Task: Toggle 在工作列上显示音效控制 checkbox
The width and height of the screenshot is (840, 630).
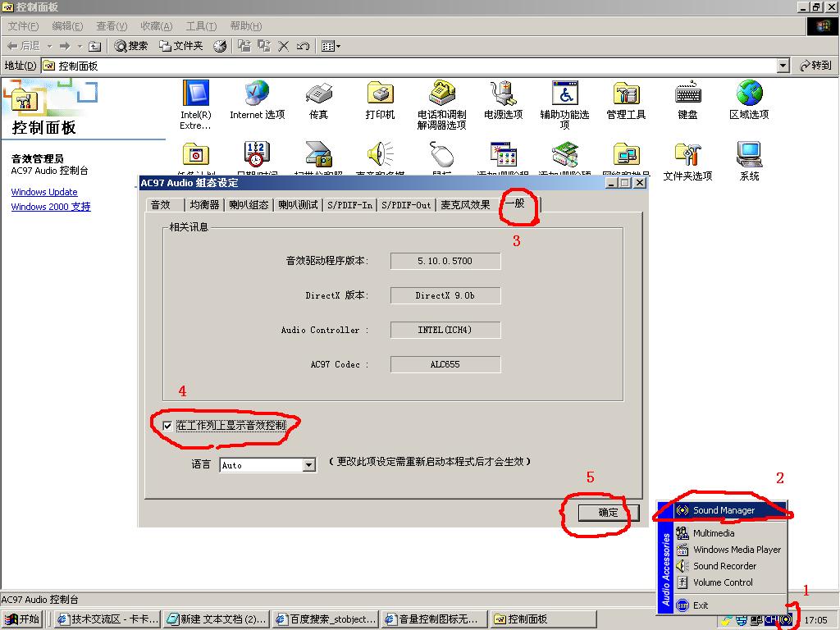Action: point(167,426)
